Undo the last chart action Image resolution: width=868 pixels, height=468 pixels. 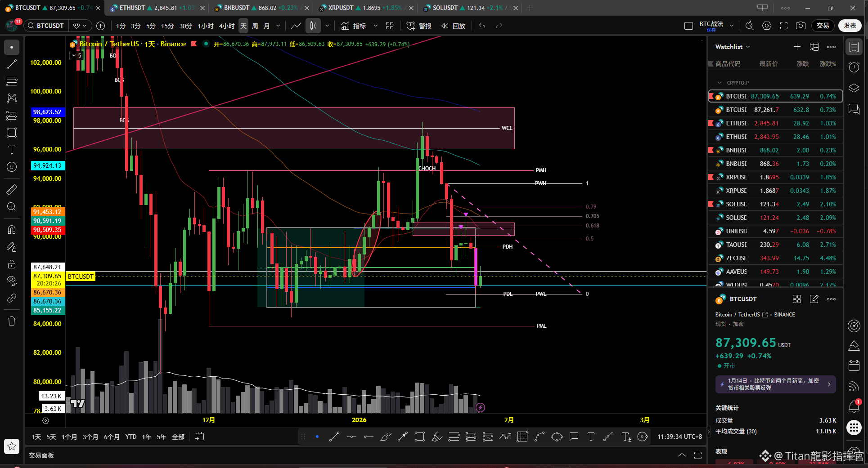tap(482, 26)
